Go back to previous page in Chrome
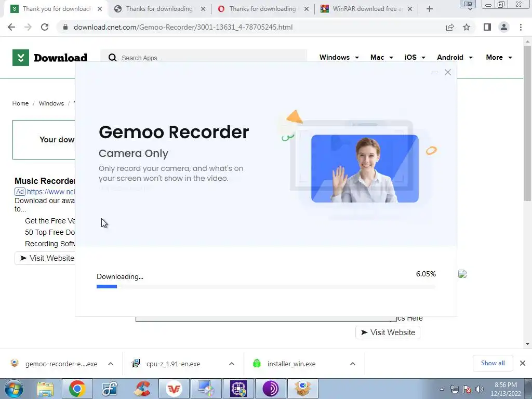Image resolution: width=532 pixels, height=399 pixels. (x=11, y=27)
